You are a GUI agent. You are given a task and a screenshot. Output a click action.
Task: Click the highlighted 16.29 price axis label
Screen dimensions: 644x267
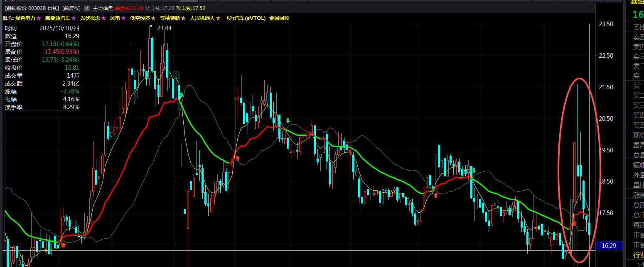click(609, 246)
